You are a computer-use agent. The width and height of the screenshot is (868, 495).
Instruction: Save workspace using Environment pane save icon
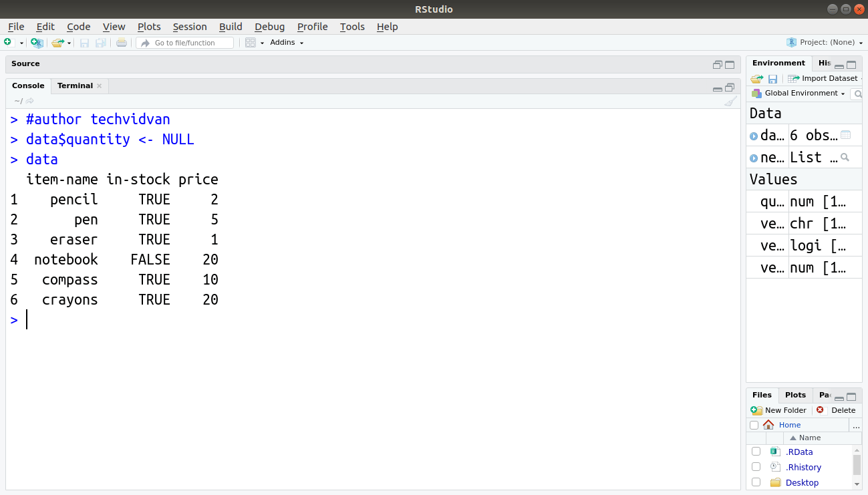tap(772, 78)
